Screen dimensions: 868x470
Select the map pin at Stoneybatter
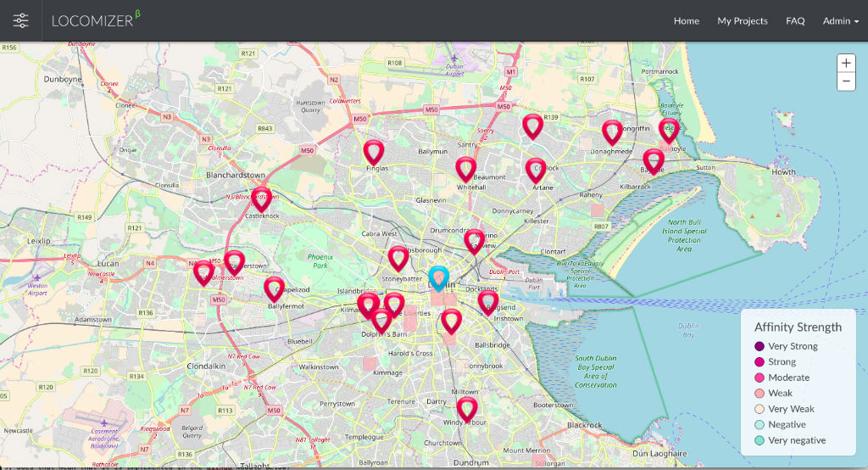click(x=398, y=257)
